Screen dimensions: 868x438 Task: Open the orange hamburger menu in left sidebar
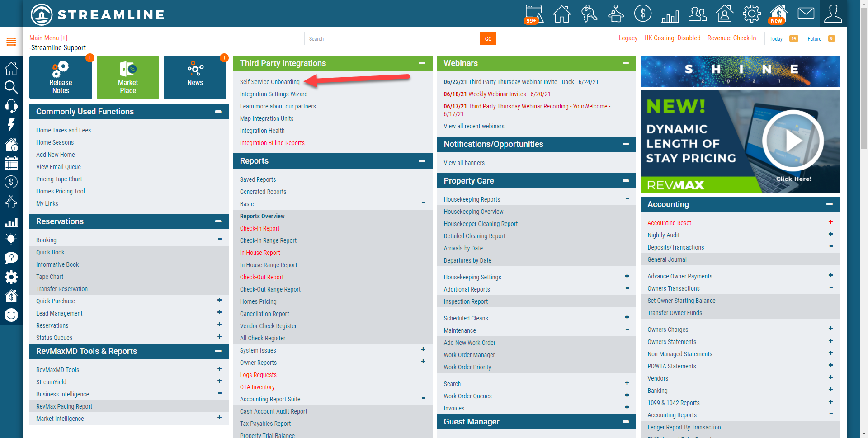pyautogui.click(x=11, y=41)
